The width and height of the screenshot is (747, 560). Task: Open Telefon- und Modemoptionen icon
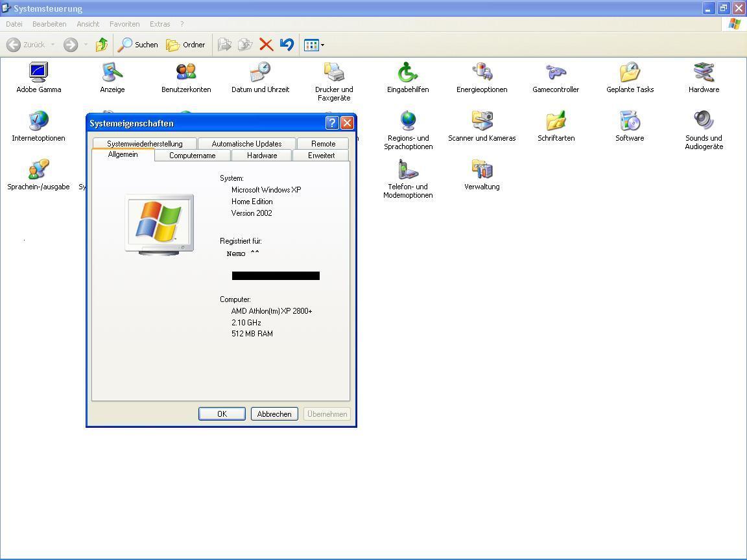[x=408, y=170]
